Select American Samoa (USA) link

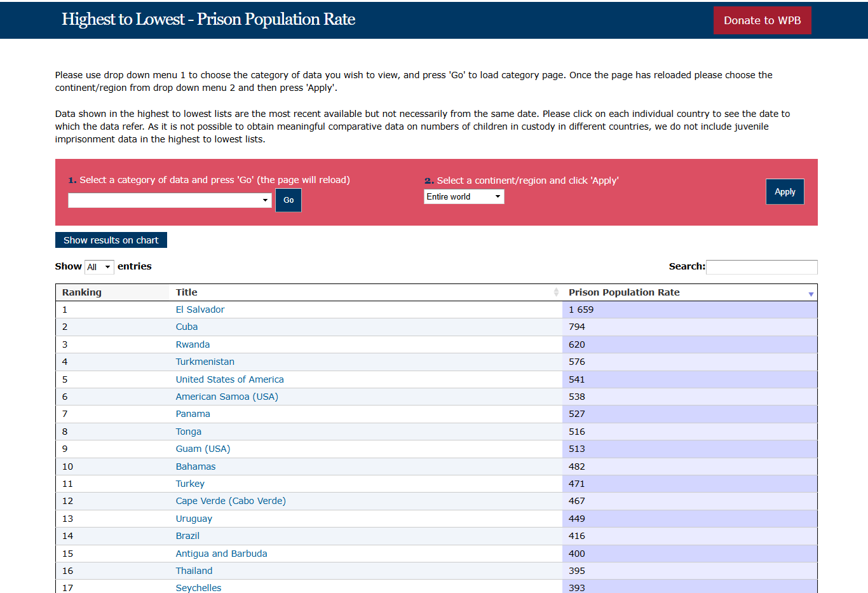pyautogui.click(x=227, y=397)
